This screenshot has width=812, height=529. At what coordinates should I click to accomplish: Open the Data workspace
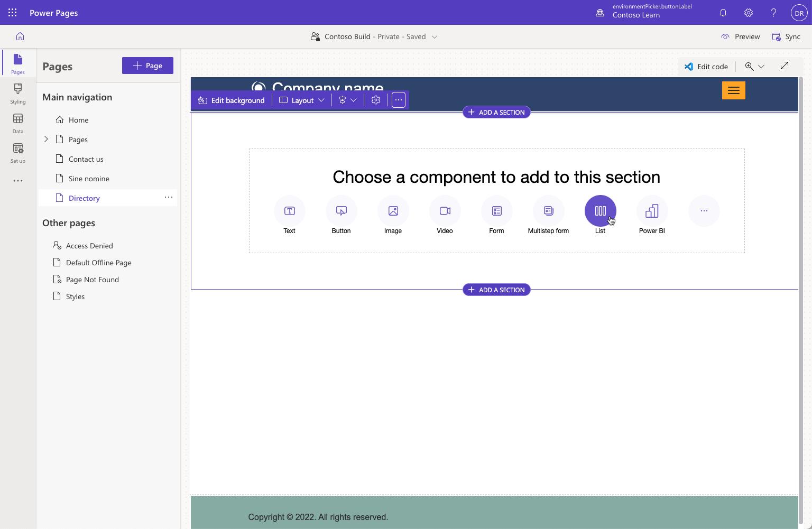[x=17, y=123]
